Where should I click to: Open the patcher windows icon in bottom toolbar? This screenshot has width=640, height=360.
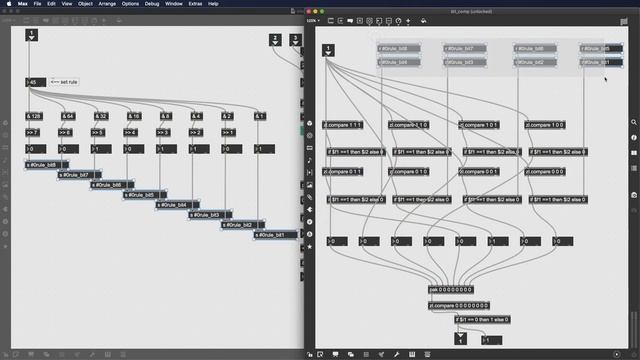pyautogui.click(x=351, y=354)
